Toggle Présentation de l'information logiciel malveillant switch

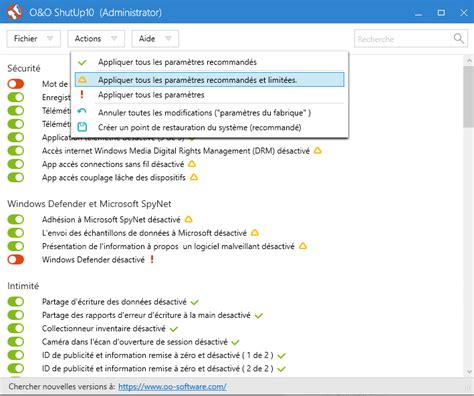tap(16, 246)
